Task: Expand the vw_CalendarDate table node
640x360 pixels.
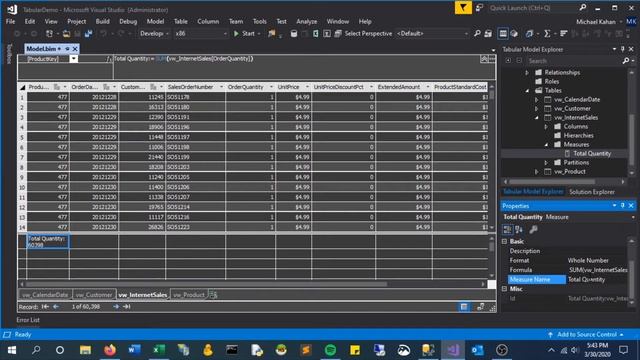Action: click(x=537, y=100)
